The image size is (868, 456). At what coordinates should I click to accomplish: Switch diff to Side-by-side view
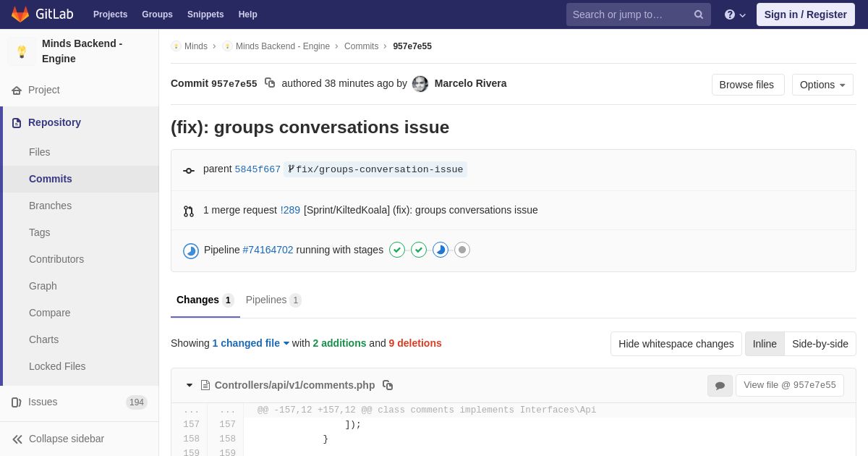(x=820, y=344)
